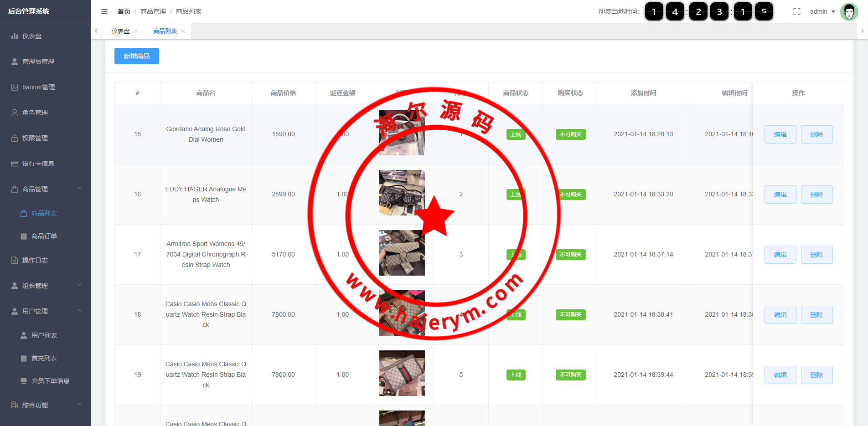Toggle fullscreen mode icon
This screenshot has height=426, width=868.
(x=796, y=12)
